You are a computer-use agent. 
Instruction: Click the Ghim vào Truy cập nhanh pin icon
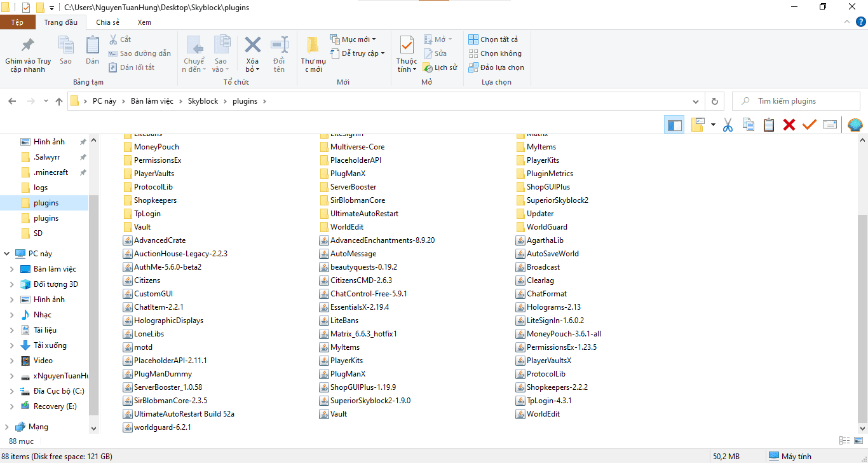pos(28,45)
